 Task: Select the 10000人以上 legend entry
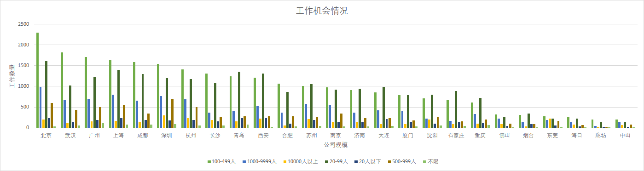(x=300, y=162)
